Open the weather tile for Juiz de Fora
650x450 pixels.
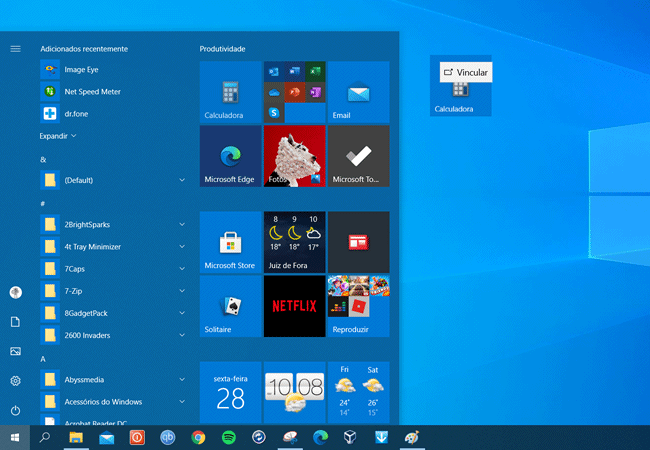[294, 242]
